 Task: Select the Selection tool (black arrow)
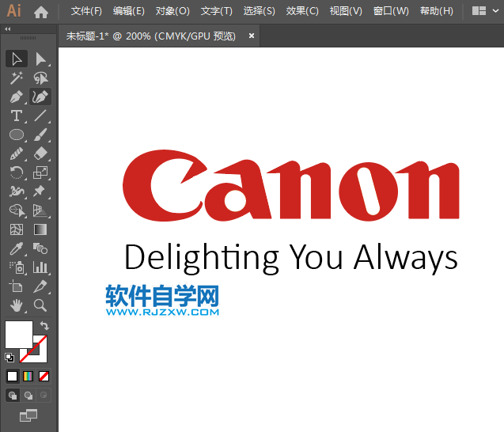click(x=17, y=59)
